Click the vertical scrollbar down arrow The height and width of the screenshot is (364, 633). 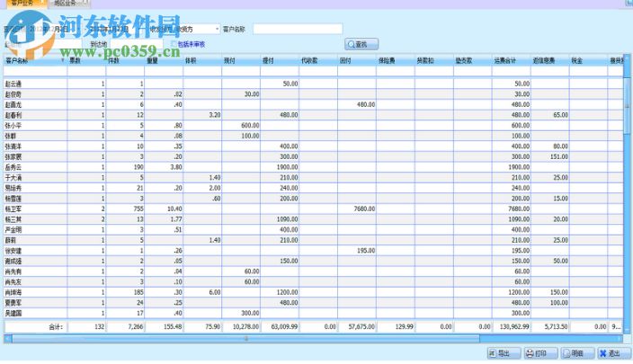tap(627, 330)
